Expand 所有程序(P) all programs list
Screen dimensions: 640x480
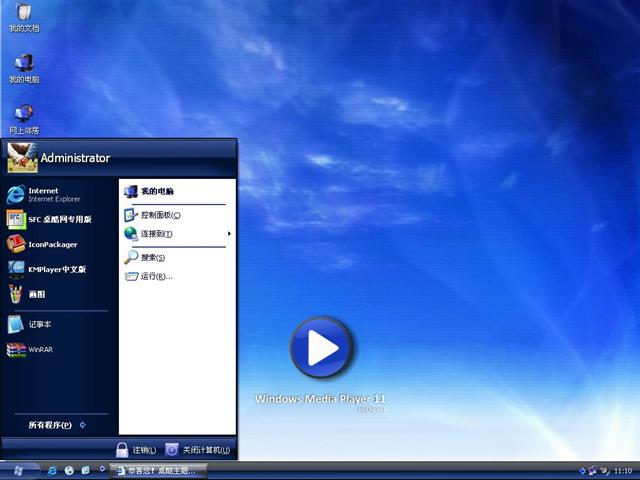point(57,425)
